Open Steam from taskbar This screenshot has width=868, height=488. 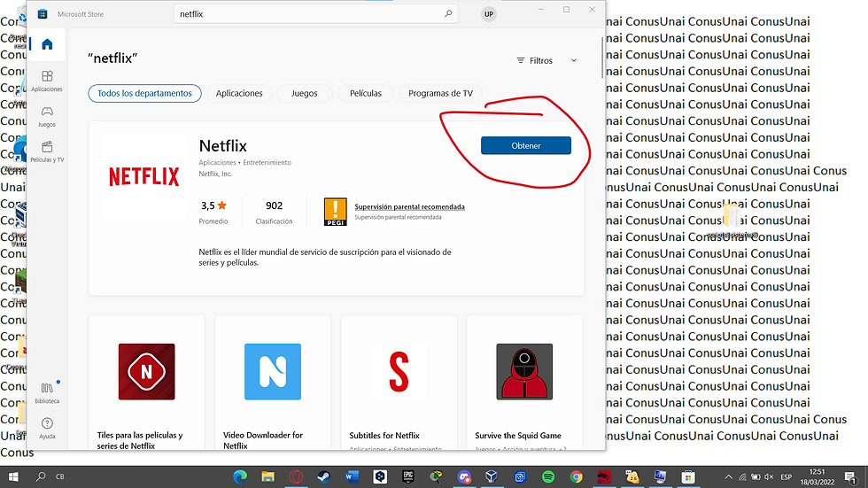pos(324,477)
